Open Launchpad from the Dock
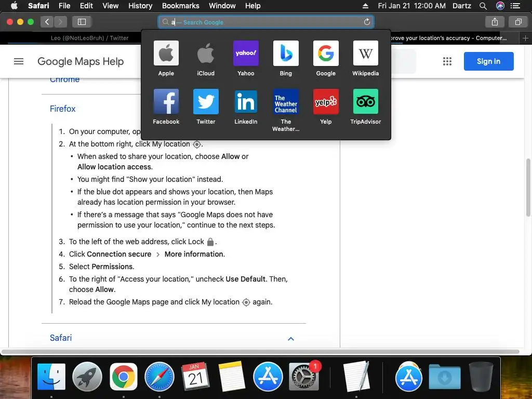 pos(87,377)
